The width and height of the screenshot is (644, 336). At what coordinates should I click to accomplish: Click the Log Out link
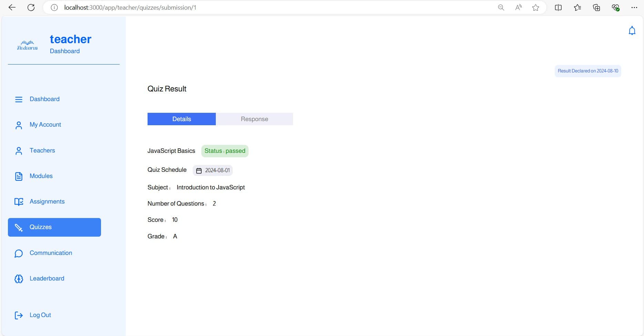pyautogui.click(x=40, y=315)
